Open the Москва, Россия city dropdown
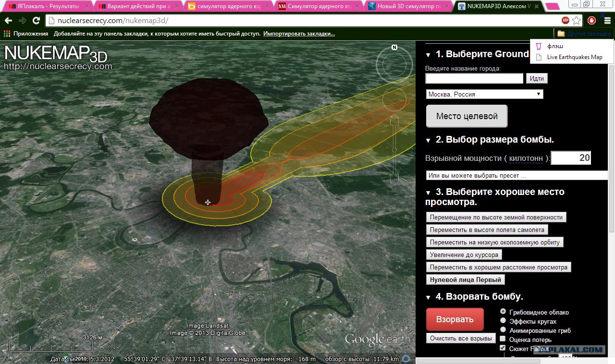 (x=484, y=94)
